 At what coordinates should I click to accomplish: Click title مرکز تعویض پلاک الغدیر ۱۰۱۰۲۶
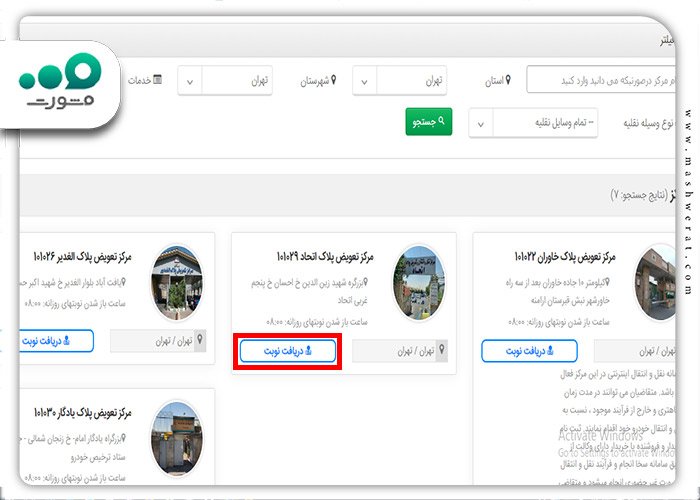(x=83, y=257)
